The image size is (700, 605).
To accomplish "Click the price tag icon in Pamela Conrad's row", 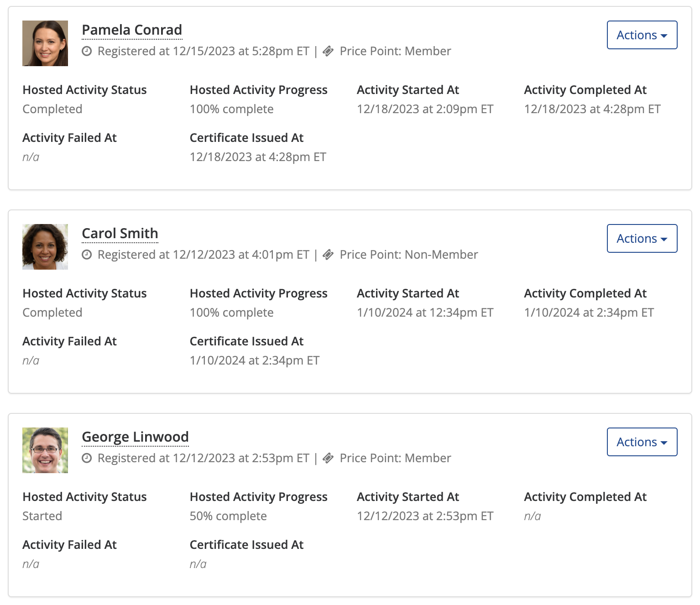I will pyautogui.click(x=328, y=51).
